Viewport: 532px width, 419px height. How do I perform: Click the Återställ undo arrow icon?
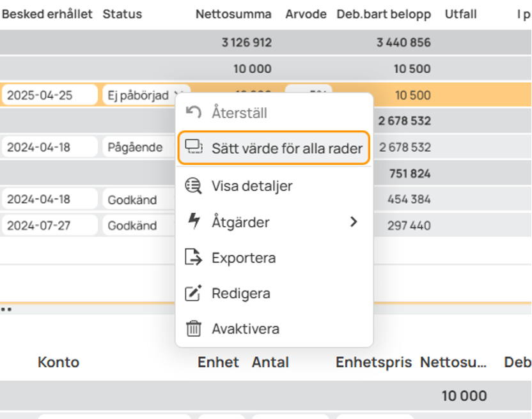click(193, 113)
